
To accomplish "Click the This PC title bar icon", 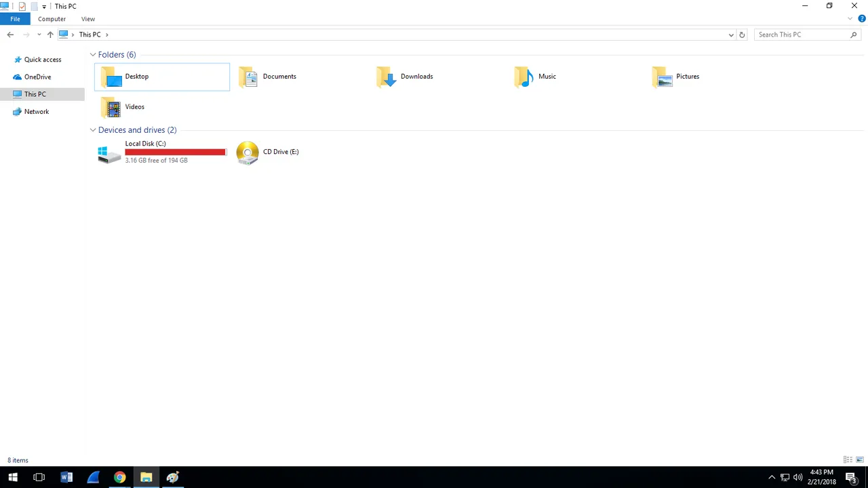I will coord(5,6).
